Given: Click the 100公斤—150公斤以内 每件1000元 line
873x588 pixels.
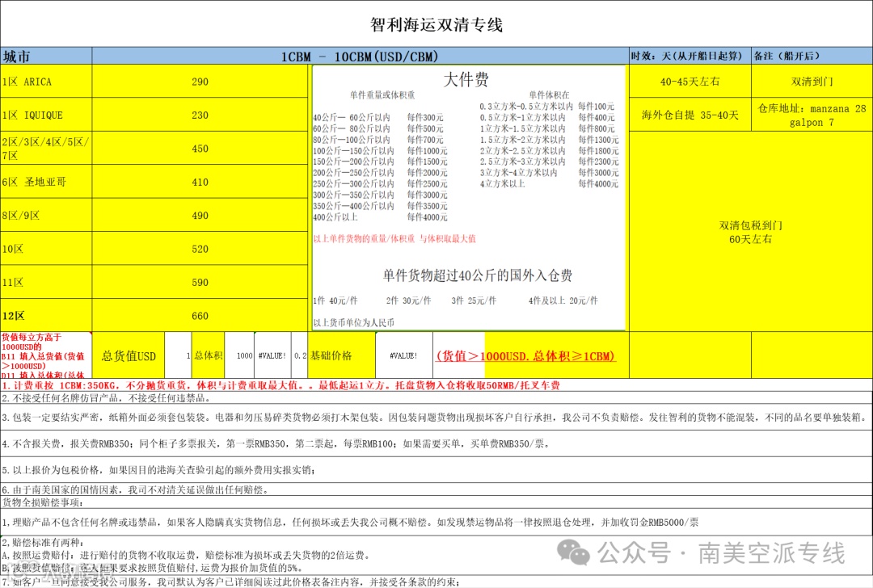Looking at the screenshot, I should pos(380,151).
